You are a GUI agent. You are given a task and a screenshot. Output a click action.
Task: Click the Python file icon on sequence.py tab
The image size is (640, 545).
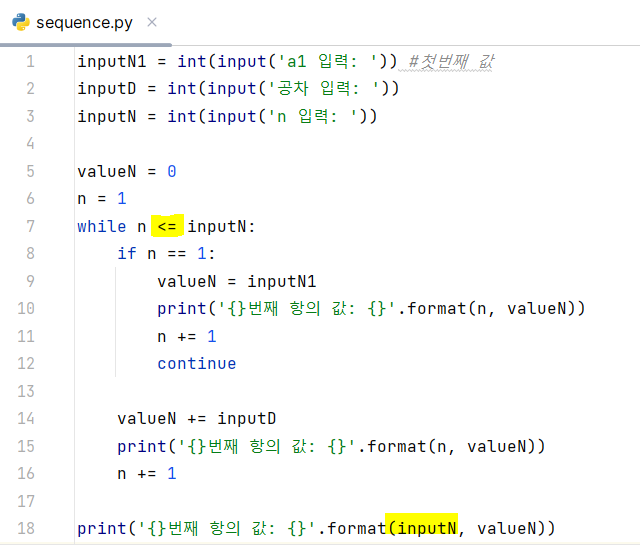click(21, 22)
